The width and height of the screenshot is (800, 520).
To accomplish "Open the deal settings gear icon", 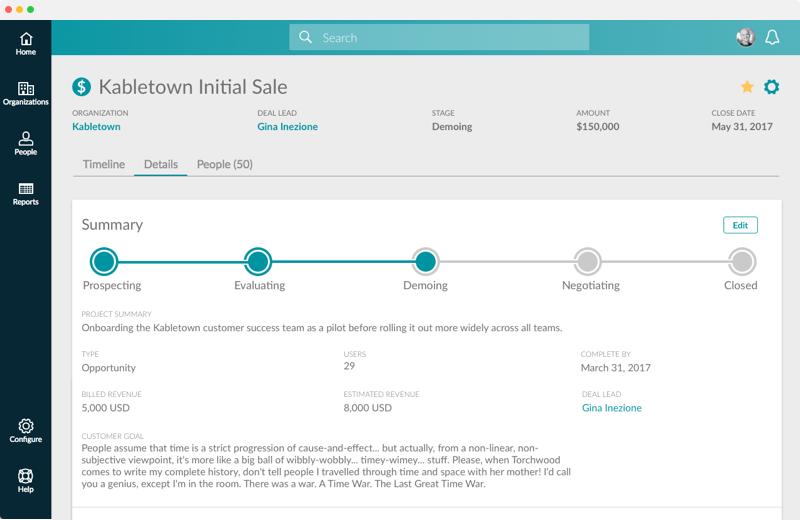I will point(771,87).
